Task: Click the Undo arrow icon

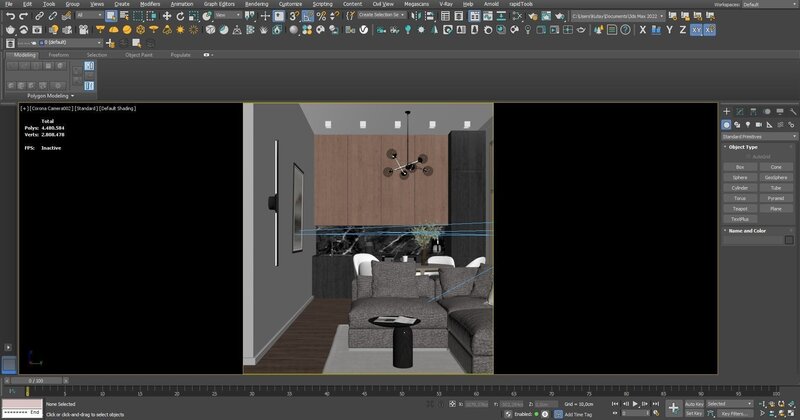Action: coord(9,16)
